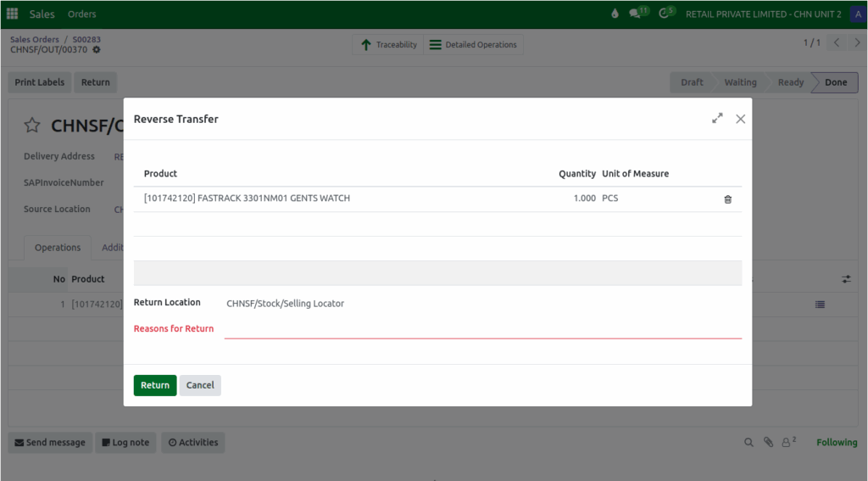Click the Print Labels button
Image resolution: width=868 pixels, height=481 pixels.
tap(39, 82)
